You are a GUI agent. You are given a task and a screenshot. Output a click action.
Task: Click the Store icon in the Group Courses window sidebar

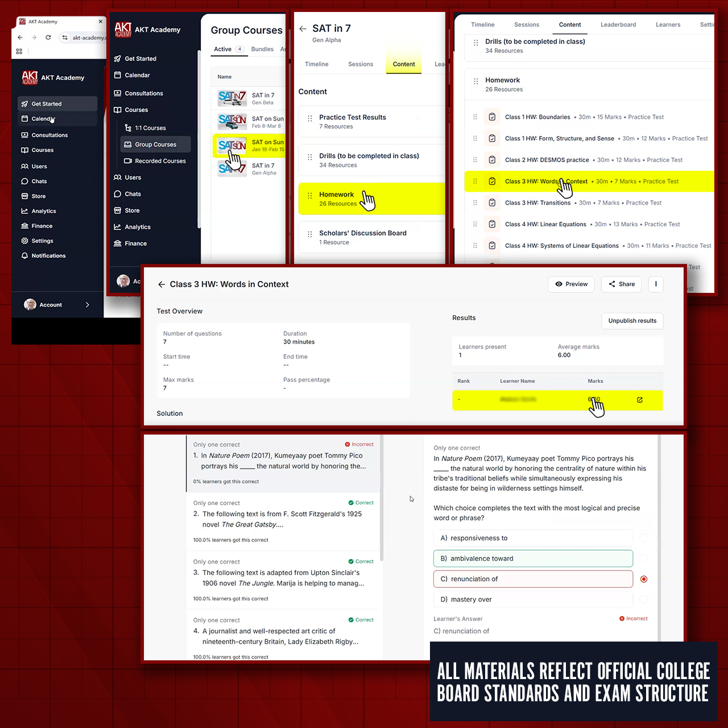(118, 210)
